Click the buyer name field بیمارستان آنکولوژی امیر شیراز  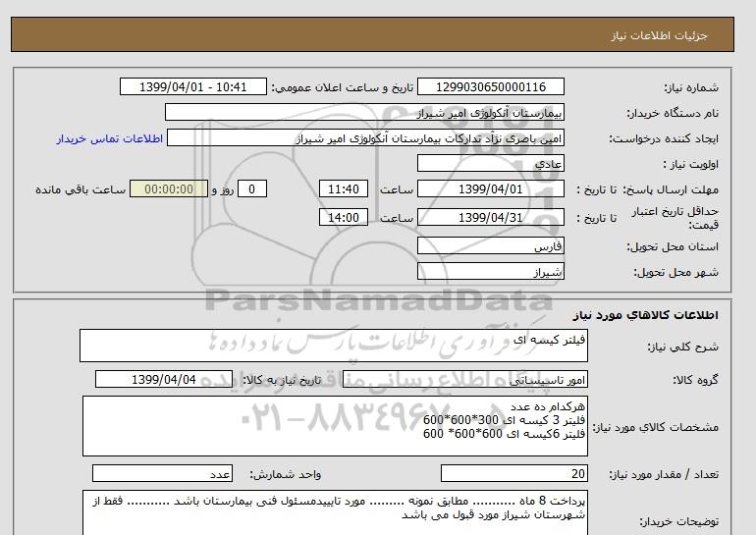point(364,113)
